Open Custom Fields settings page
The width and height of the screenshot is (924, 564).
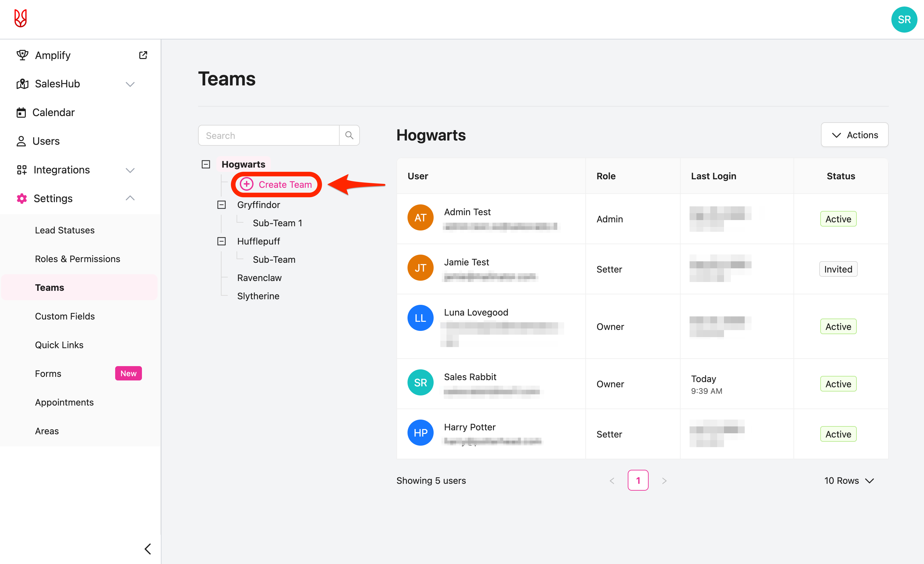pyautogui.click(x=65, y=316)
